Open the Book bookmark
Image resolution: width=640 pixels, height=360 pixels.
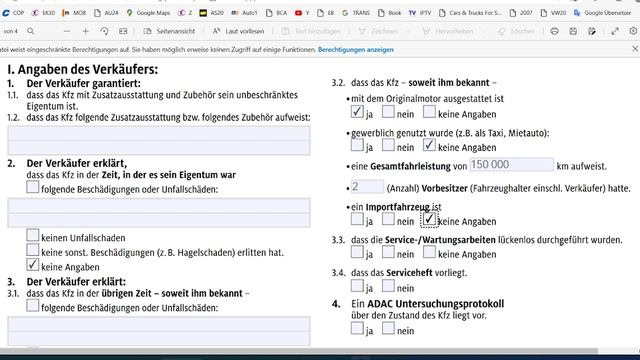(x=389, y=13)
